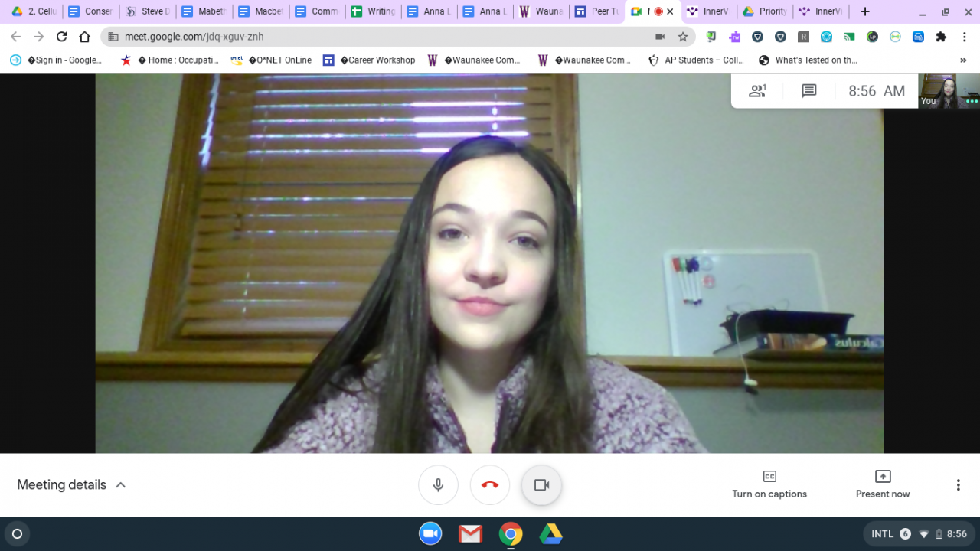Open the Extensions puzzle piece menu
The width and height of the screenshot is (980, 551).
[x=941, y=37]
